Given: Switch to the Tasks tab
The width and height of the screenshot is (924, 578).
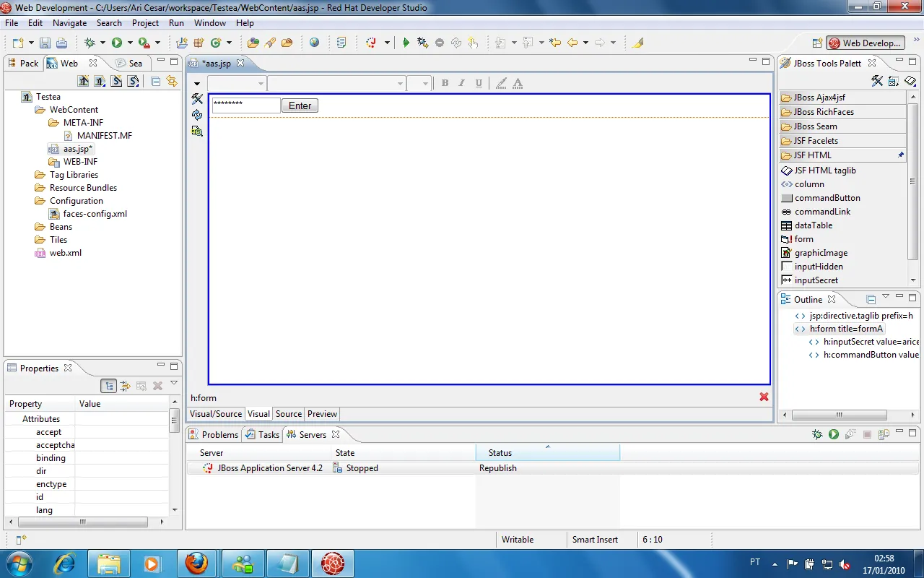Looking at the screenshot, I should click(x=262, y=434).
